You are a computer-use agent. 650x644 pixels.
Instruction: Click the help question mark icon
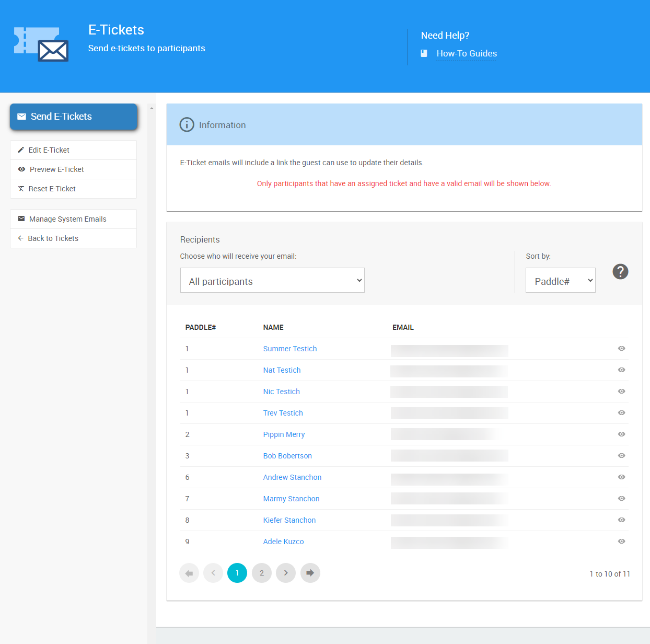point(620,272)
